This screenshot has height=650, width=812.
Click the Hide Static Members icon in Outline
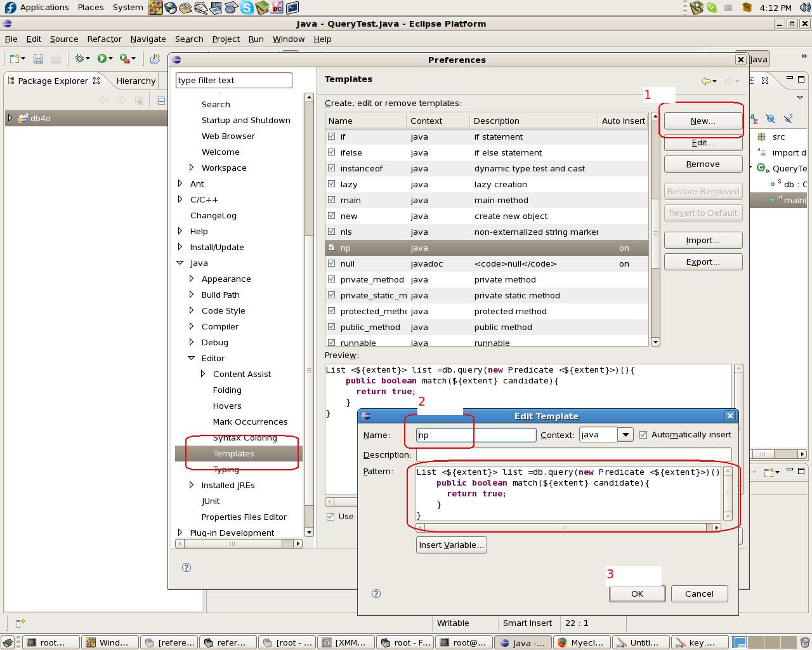[788, 119]
